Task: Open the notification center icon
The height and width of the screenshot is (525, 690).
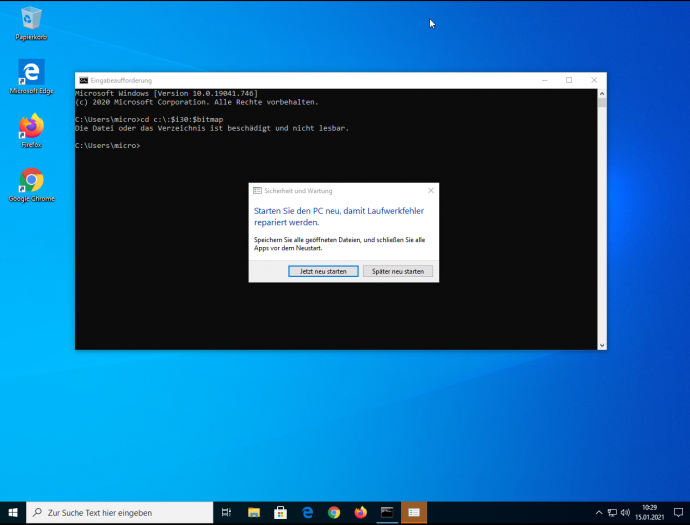Action: [678, 512]
